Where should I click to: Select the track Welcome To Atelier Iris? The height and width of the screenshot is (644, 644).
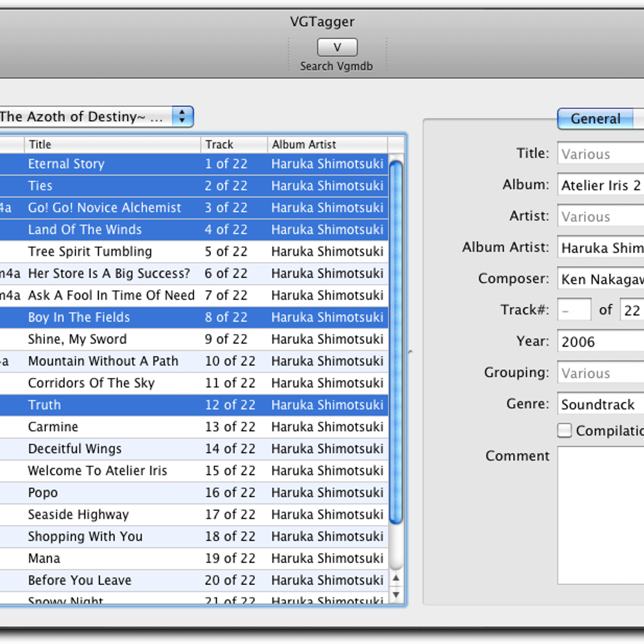click(x=97, y=471)
